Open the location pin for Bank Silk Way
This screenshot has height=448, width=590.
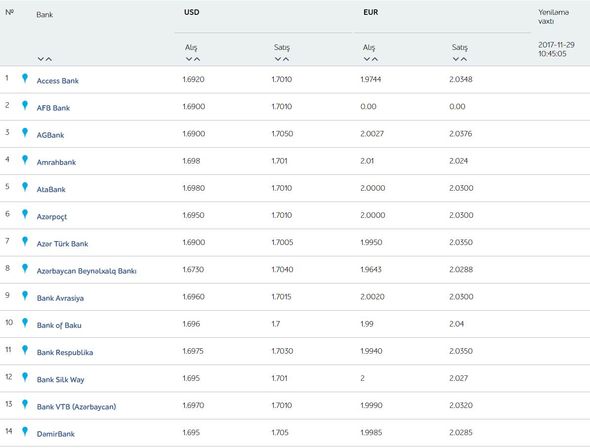(25, 377)
